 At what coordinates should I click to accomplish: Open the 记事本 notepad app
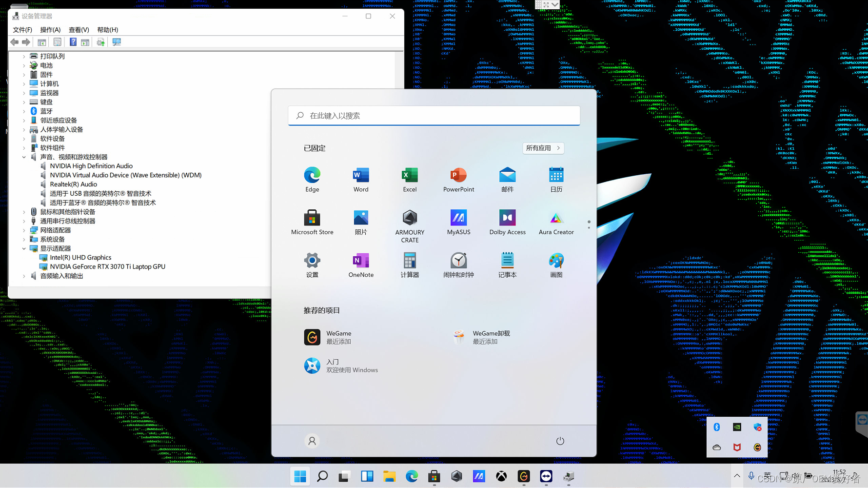[507, 265]
